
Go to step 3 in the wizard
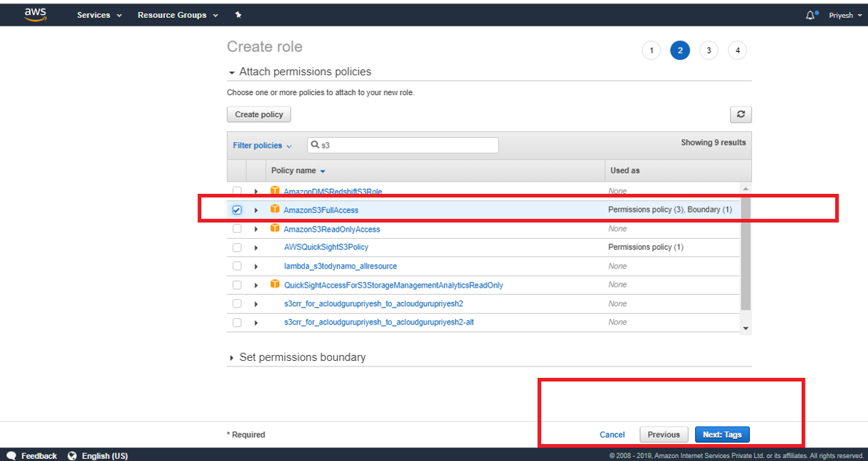(708, 50)
